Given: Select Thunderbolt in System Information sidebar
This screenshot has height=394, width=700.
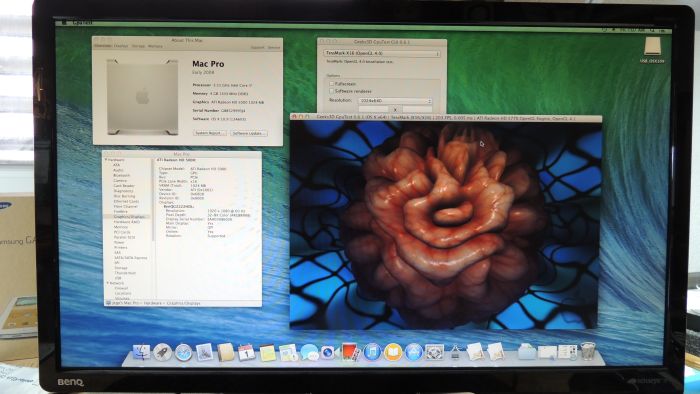Looking at the screenshot, I should pyautogui.click(x=125, y=273).
